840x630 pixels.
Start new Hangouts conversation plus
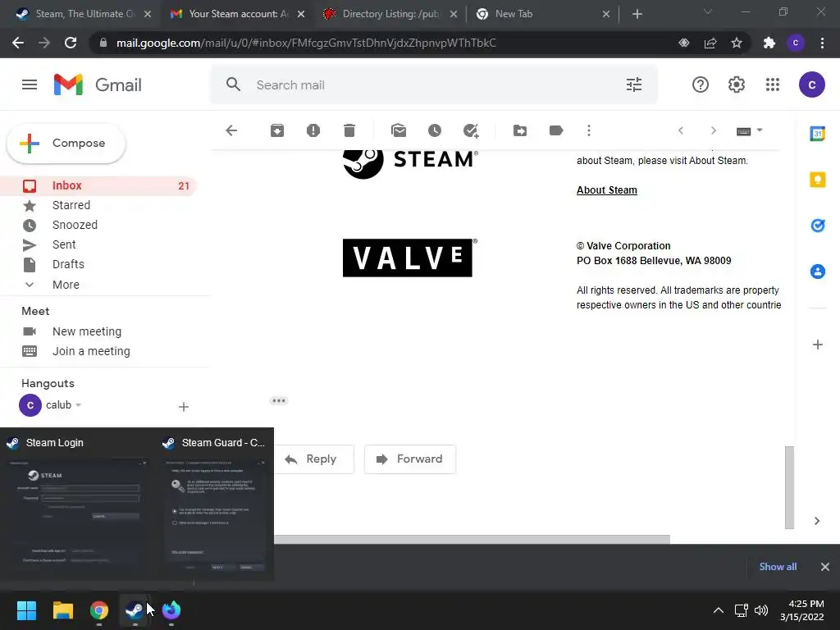183,407
